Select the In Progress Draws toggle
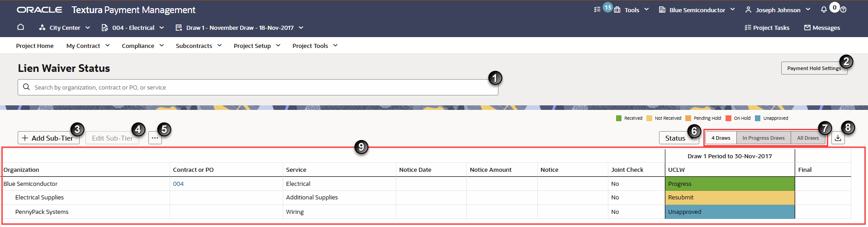Viewport: 868px width, 227px height. pyautogui.click(x=764, y=138)
